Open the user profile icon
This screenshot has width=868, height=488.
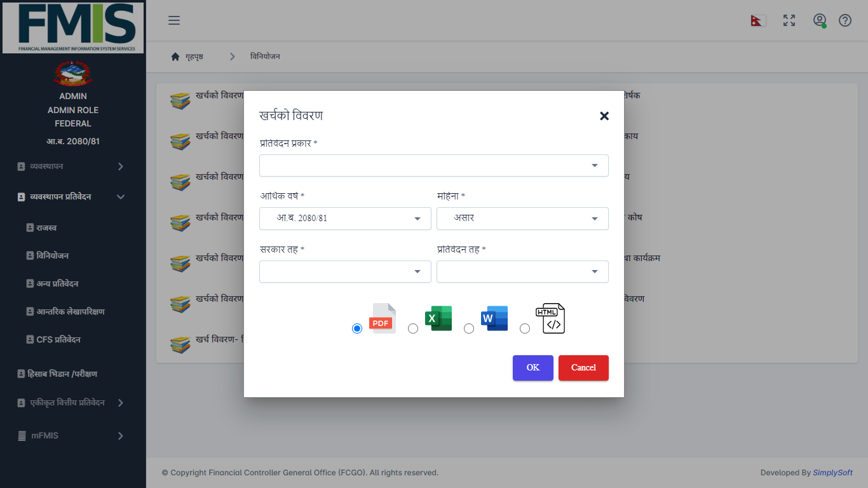tap(820, 20)
